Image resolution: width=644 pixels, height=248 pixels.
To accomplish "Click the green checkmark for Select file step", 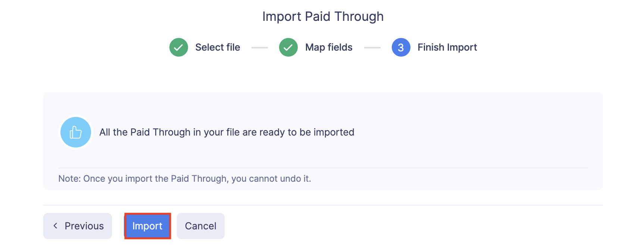I will (178, 47).
